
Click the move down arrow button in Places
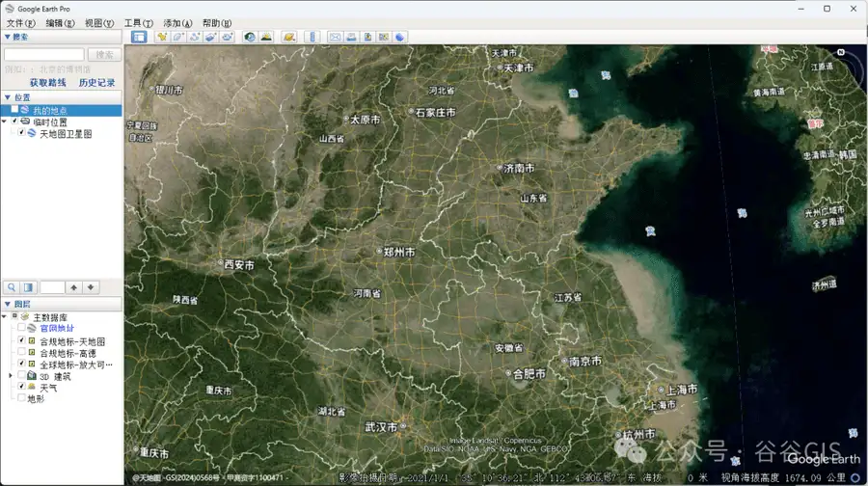pos(91,287)
